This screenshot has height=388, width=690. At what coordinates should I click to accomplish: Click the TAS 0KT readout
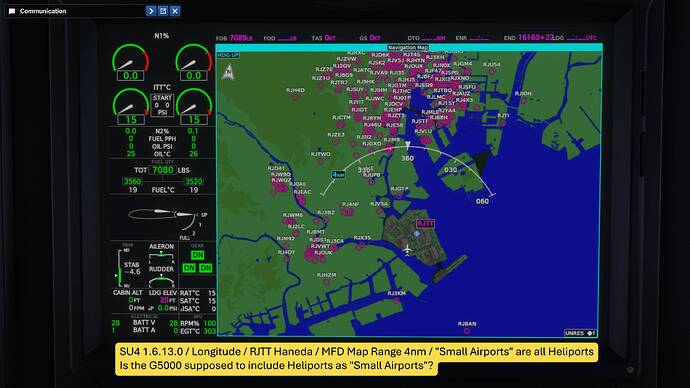point(323,38)
